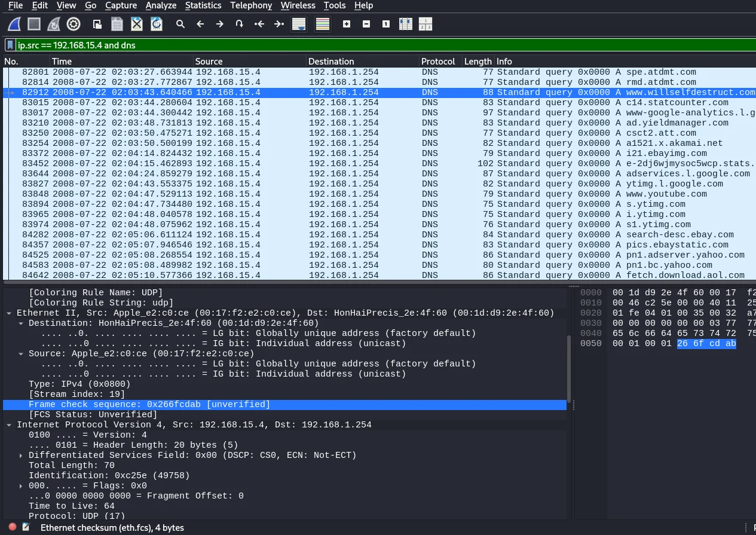Viewport: 756px width, 535px height.
Task: Toggle packet list colorization
Action: pos(323,24)
